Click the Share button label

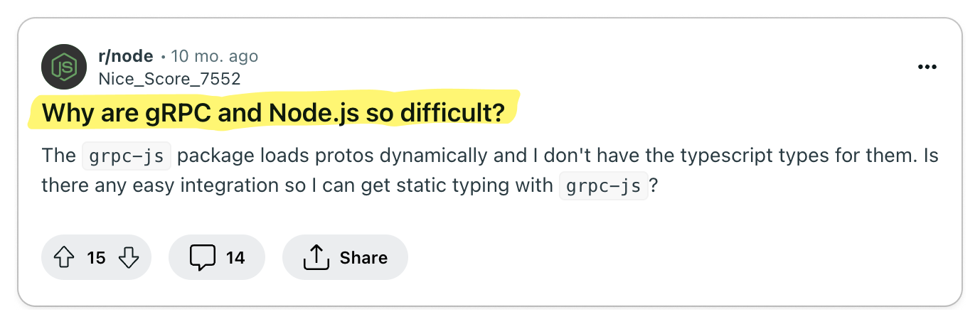click(x=363, y=257)
